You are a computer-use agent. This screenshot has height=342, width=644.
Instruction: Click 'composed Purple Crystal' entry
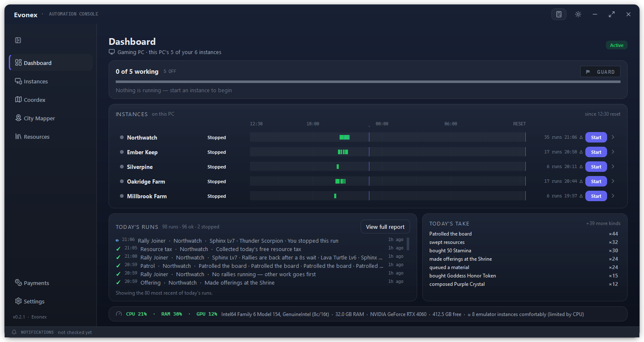(457, 284)
